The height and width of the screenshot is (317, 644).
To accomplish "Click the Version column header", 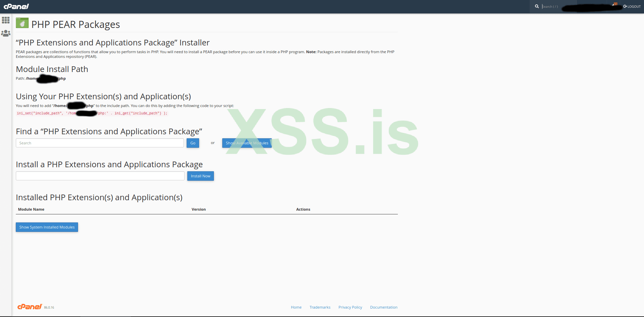I will [x=199, y=209].
